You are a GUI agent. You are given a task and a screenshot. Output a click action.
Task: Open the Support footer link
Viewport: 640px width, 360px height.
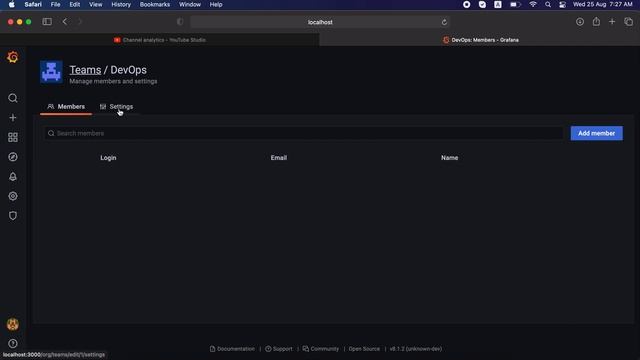click(x=279, y=349)
